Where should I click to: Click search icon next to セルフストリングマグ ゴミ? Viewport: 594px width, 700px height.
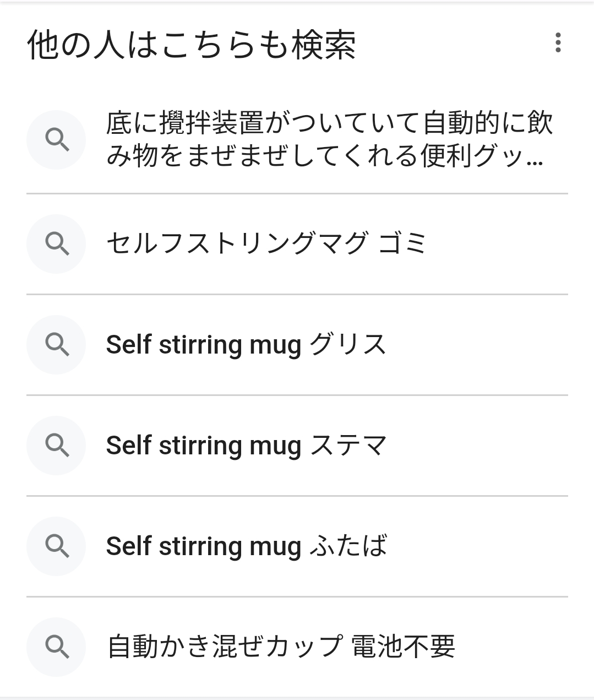pos(56,243)
